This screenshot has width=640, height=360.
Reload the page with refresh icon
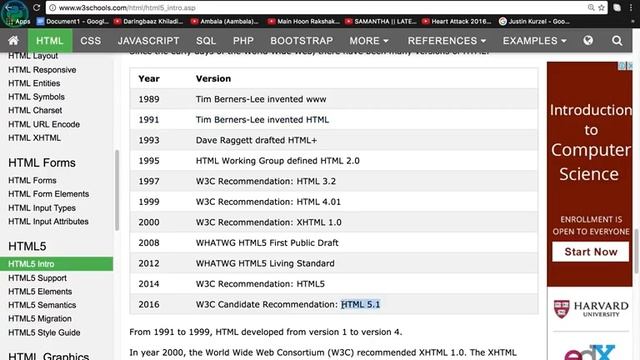click(36, 7)
